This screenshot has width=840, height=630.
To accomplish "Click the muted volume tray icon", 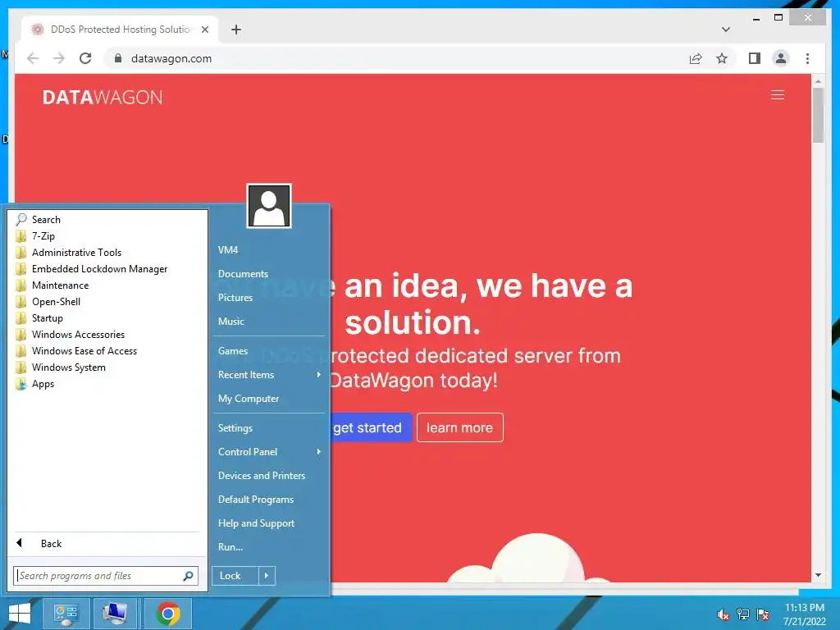I will tap(724, 614).
